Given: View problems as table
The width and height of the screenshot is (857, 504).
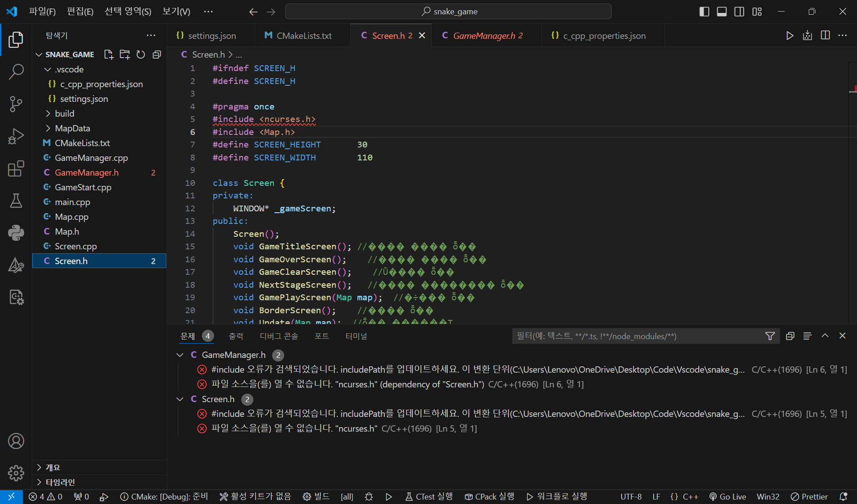Looking at the screenshot, I should (807, 336).
